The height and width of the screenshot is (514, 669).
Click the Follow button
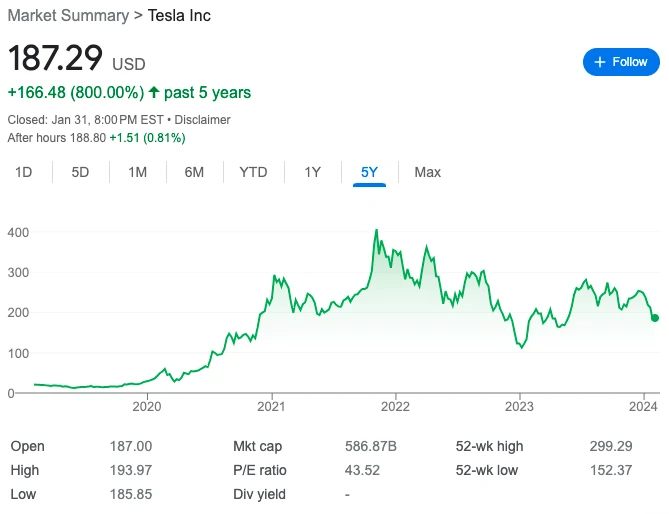point(621,62)
